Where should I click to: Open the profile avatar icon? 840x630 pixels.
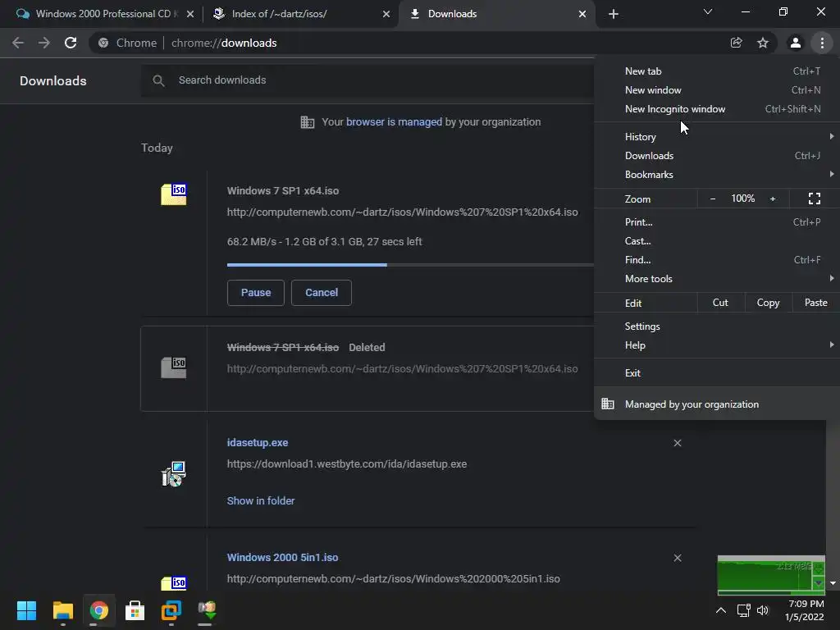(796, 43)
